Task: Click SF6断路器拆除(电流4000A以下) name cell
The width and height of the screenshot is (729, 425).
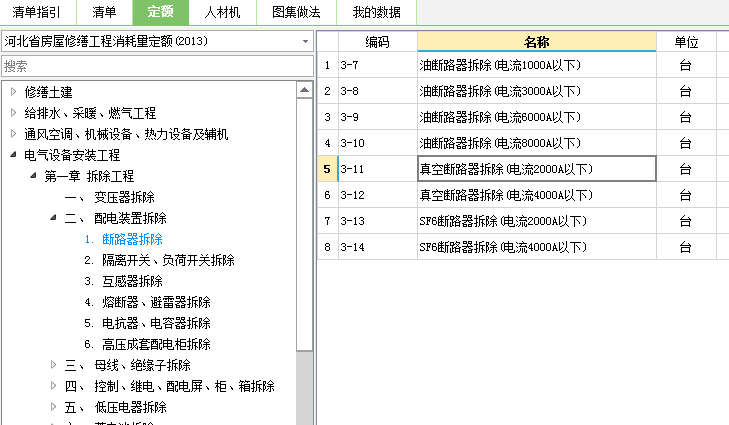Action: 537,247
